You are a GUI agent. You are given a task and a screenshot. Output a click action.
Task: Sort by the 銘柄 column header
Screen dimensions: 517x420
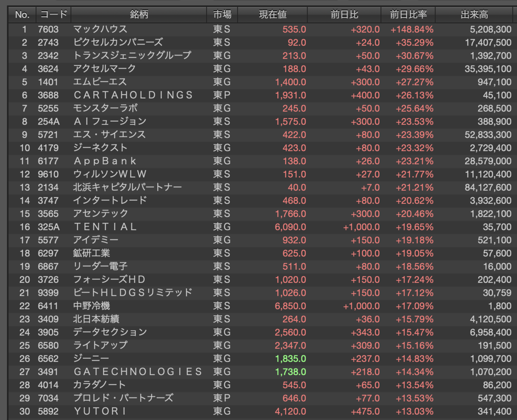[x=139, y=15]
